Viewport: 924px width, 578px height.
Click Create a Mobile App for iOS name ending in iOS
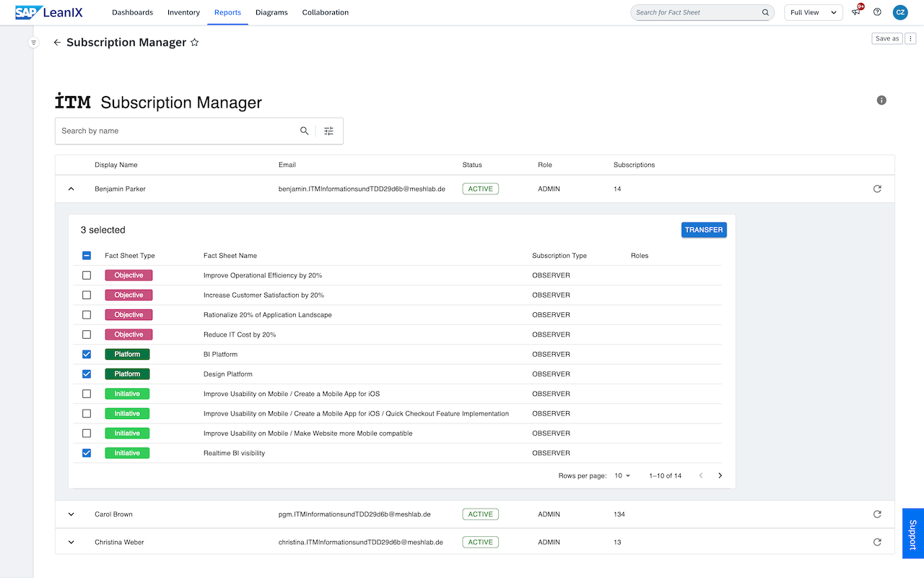coord(292,394)
